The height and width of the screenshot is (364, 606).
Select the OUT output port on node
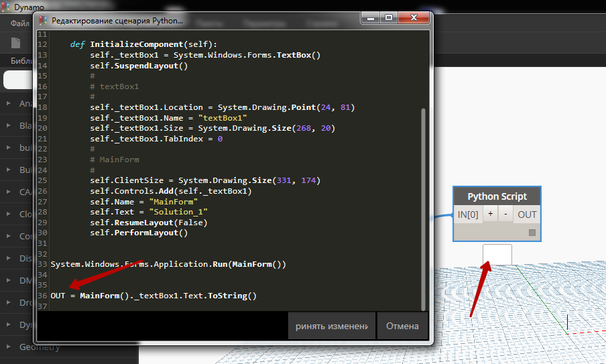(x=527, y=215)
